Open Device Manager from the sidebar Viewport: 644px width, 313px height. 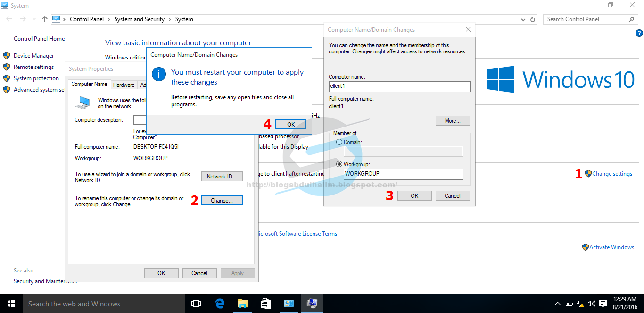tap(35, 55)
